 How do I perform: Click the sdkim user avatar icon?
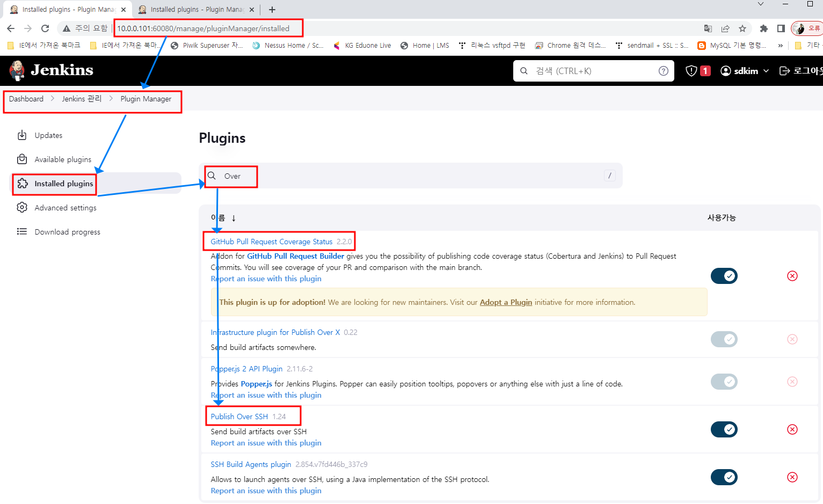tap(726, 71)
